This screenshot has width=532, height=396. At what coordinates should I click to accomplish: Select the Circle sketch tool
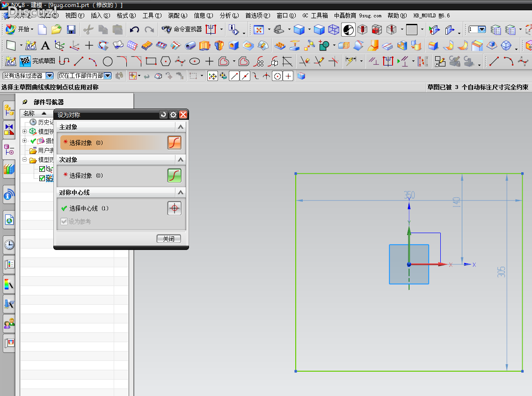pyautogui.click(x=108, y=61)
